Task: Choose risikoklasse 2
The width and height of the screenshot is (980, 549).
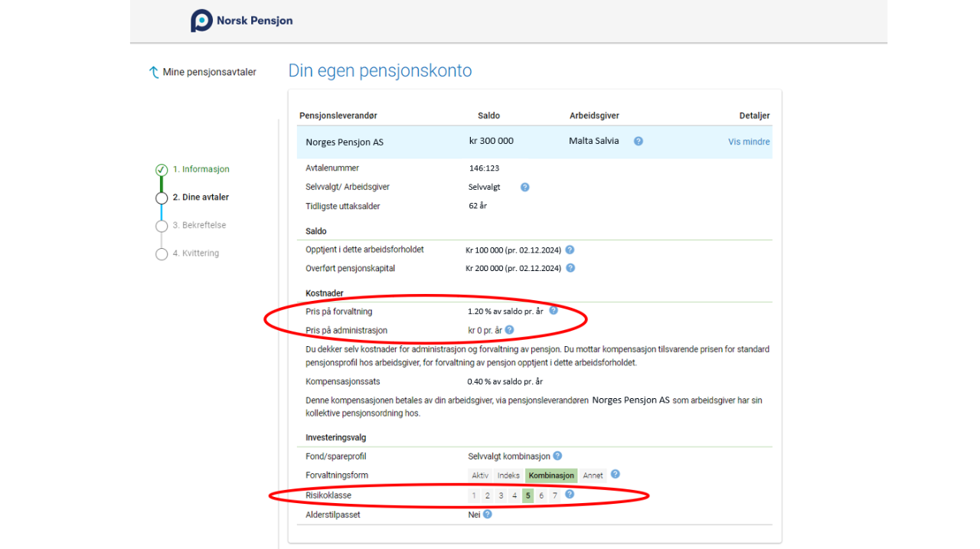Action: (x=488, y=495)
